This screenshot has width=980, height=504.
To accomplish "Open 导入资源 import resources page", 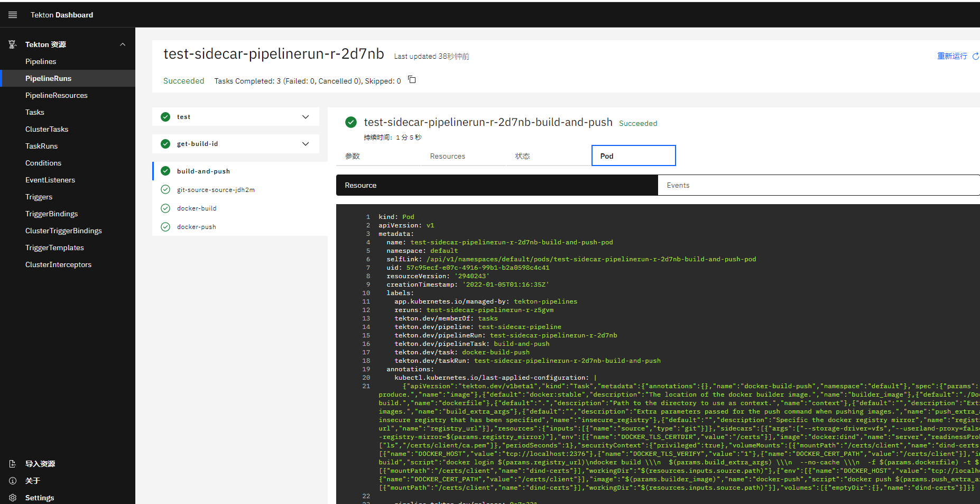I will click(x=68, y=464).
